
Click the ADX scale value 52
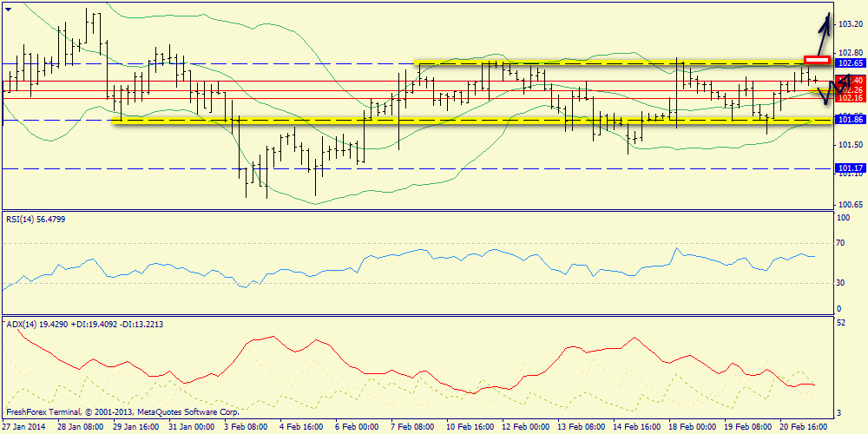(x=840, y=323)
